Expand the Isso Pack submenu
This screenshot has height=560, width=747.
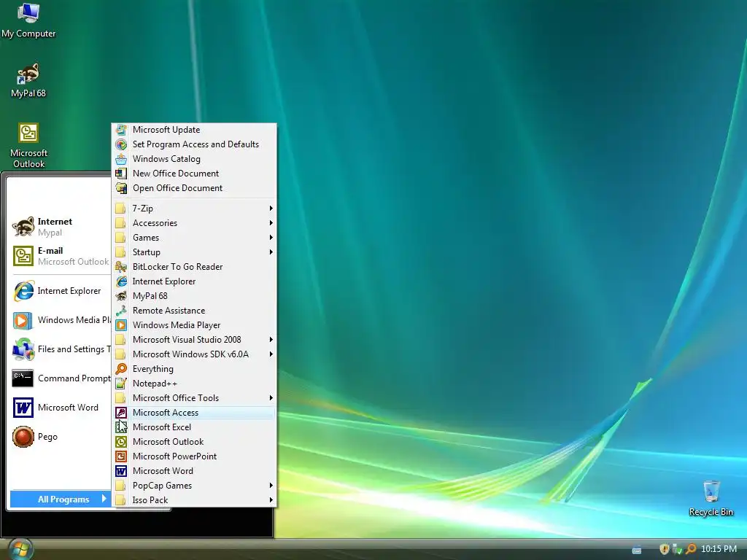tap(194, 500)
